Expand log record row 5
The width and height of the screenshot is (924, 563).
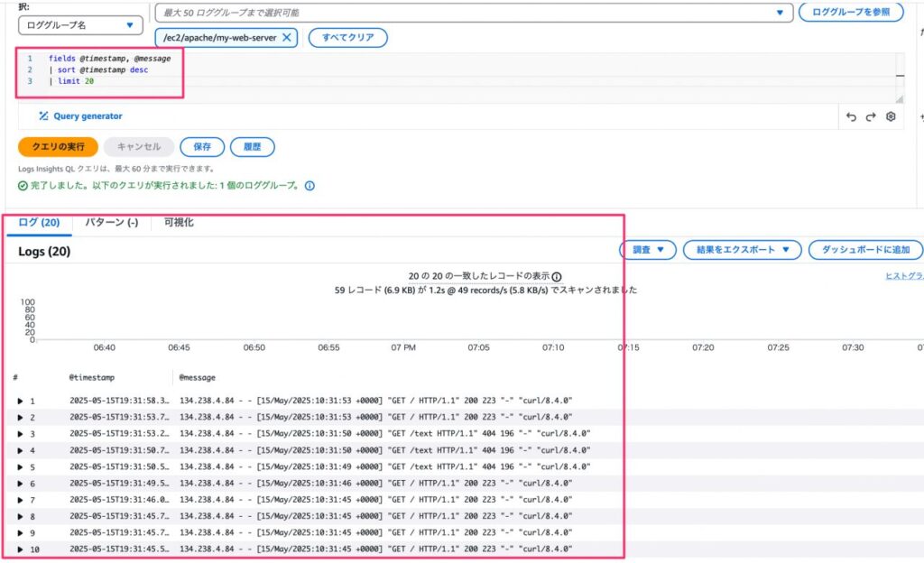tap(22, 467)
